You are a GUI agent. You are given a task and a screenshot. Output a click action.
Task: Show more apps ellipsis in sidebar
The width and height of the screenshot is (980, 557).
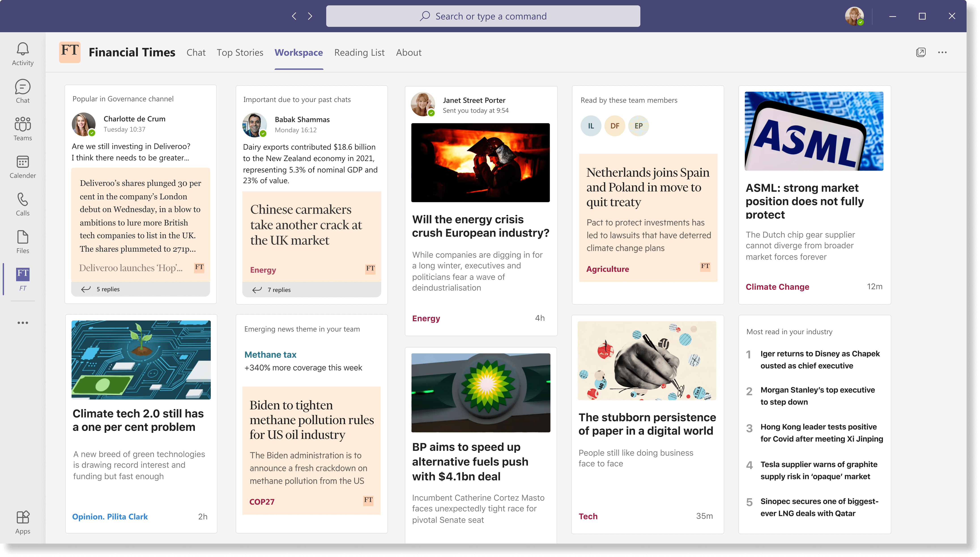23,323
